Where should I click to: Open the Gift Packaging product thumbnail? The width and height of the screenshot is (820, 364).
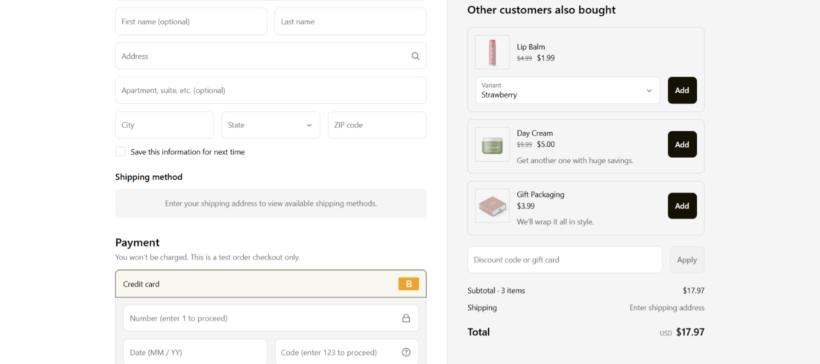(x=492, y=206)
